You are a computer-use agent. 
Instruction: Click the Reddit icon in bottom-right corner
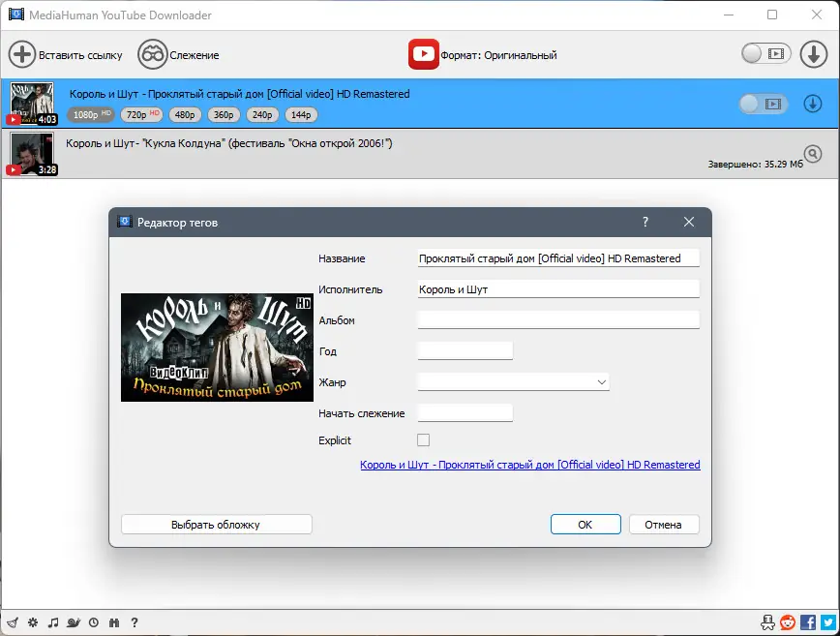(788, 622)
